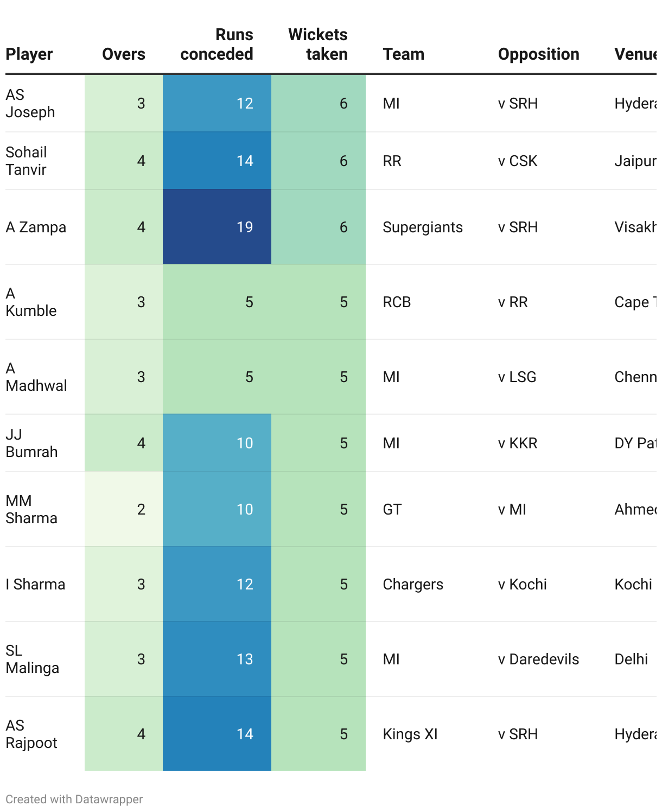Sort by Overs column header
662x812 pixels.
(124, 54)
